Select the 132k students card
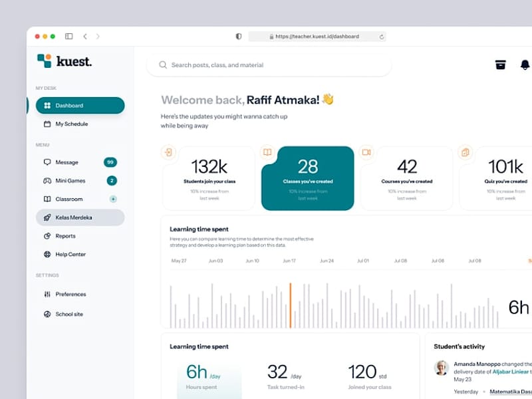The image size is (532, 399). (x=209, y=178)
